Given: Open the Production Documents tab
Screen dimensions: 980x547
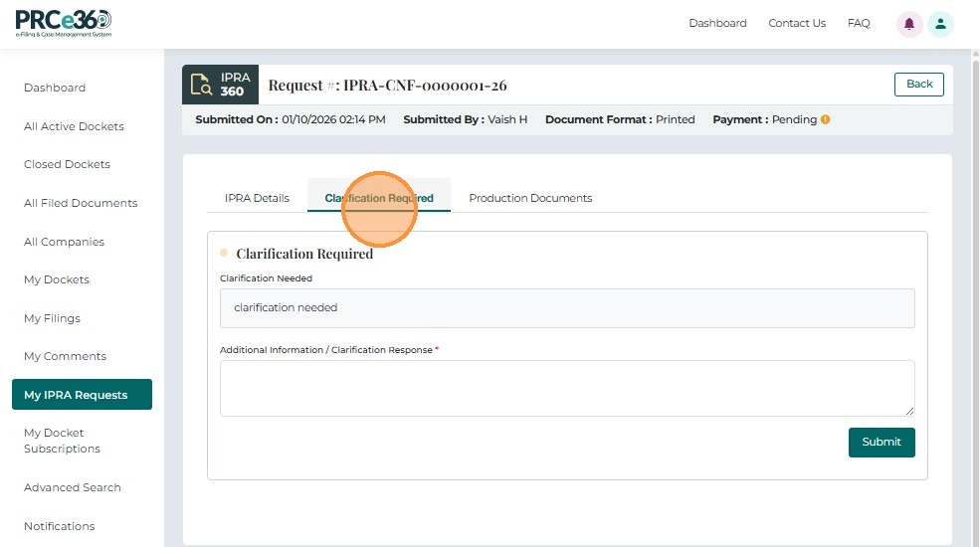Looking at the screenshot, I should pos(530,198).
